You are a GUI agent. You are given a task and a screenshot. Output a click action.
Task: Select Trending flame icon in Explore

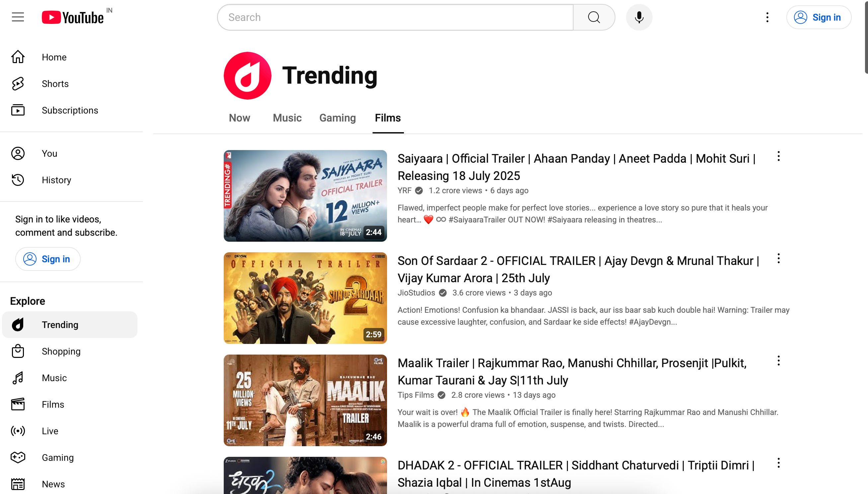(x=18, y=325)
